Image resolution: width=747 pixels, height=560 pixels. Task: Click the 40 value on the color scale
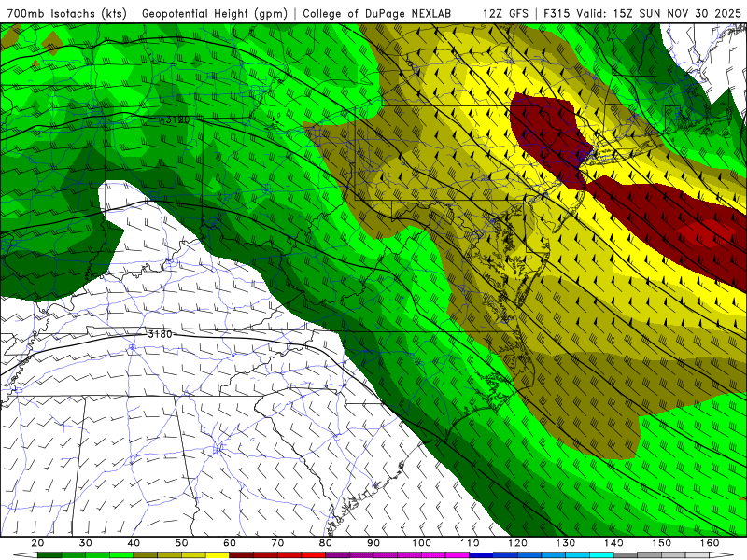[x=134, y=543]
